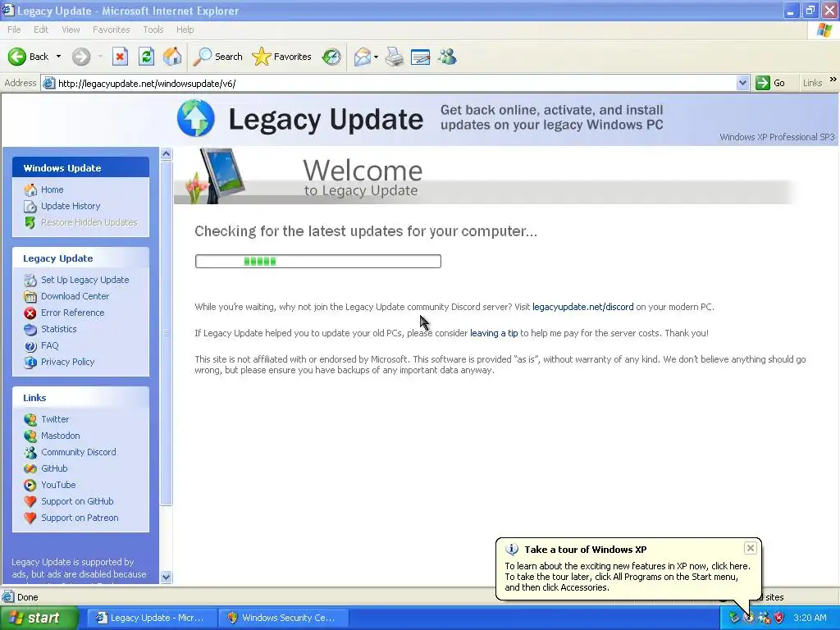Click the Done status bar text

pyautogui.click(x=28, y=597)
